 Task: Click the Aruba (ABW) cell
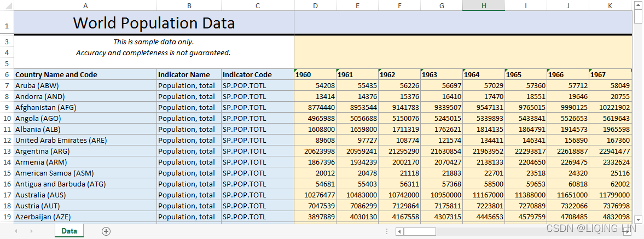pos(85,85)
